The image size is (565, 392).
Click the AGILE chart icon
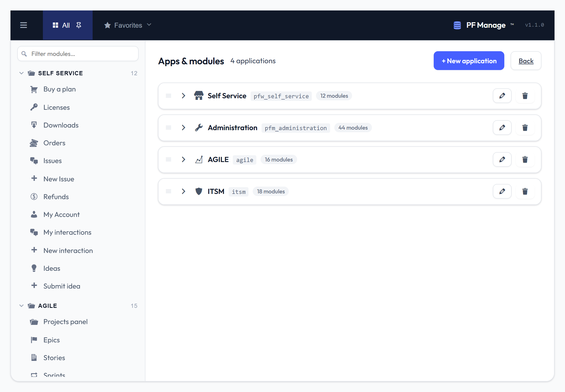199,159
